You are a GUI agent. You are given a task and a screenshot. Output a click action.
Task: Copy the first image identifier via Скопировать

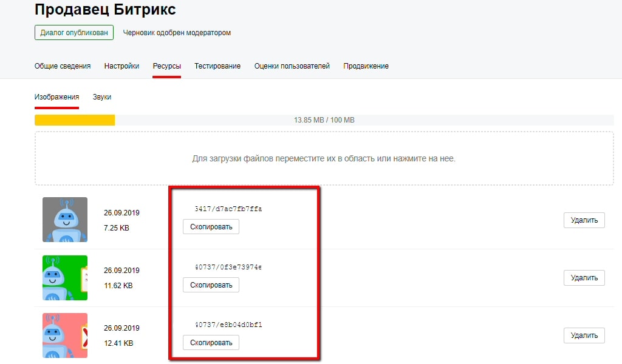pyautogui.click(x=211, y=226)
